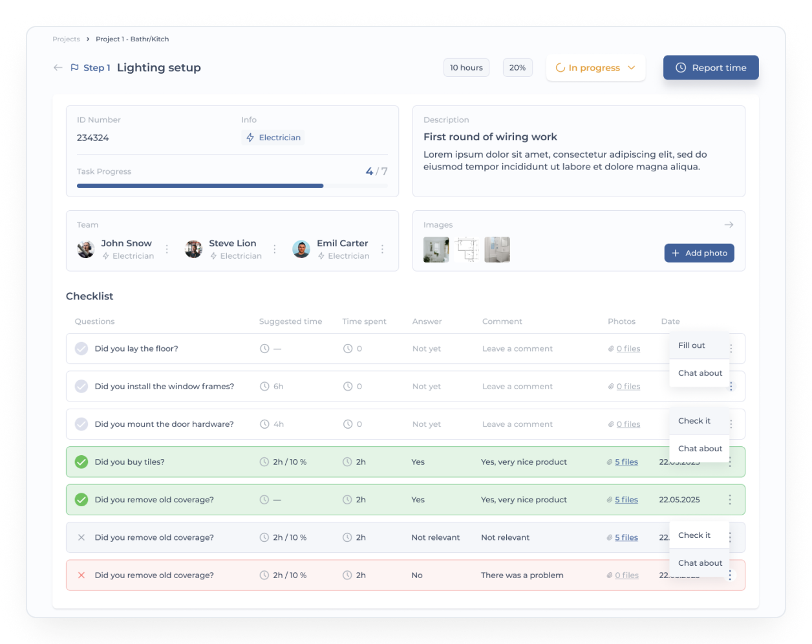Screen dimensions: 812x644
Task: Check the 'Did you lay the floor?' checkbox
Action: click(x=81, y=349)
